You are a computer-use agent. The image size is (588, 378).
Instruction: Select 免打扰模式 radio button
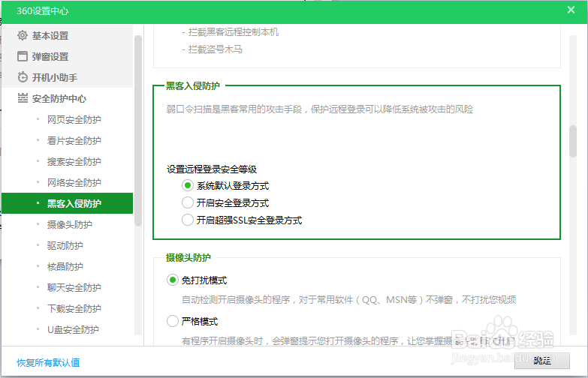173,280
